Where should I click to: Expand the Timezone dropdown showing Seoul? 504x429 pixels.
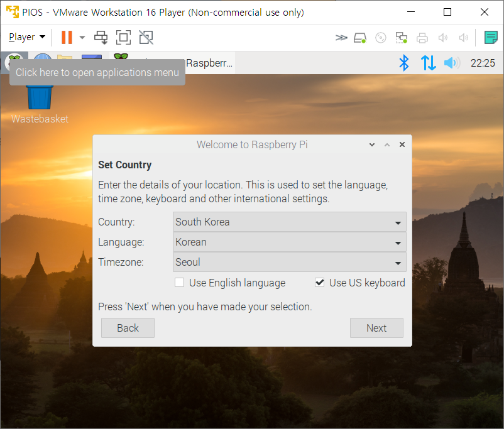point(289,262)
